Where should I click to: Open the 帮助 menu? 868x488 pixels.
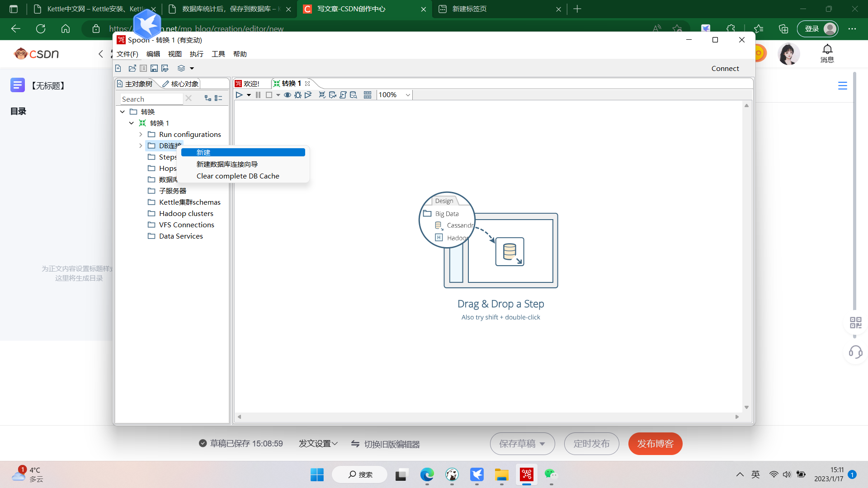coord(240,54)
